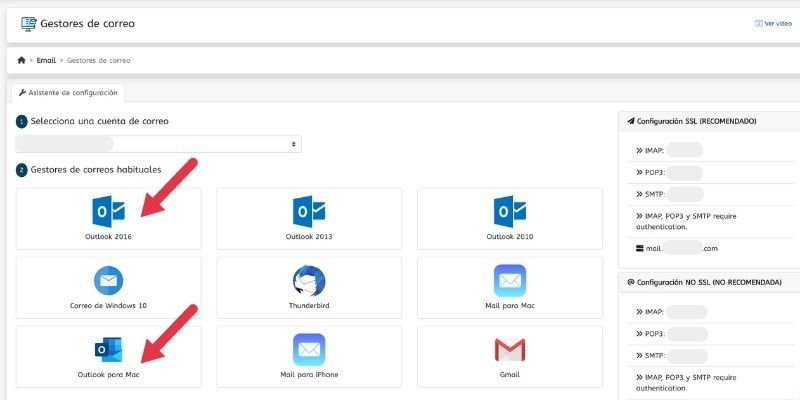Open the email account dropdown

click(x=158, y=144)
